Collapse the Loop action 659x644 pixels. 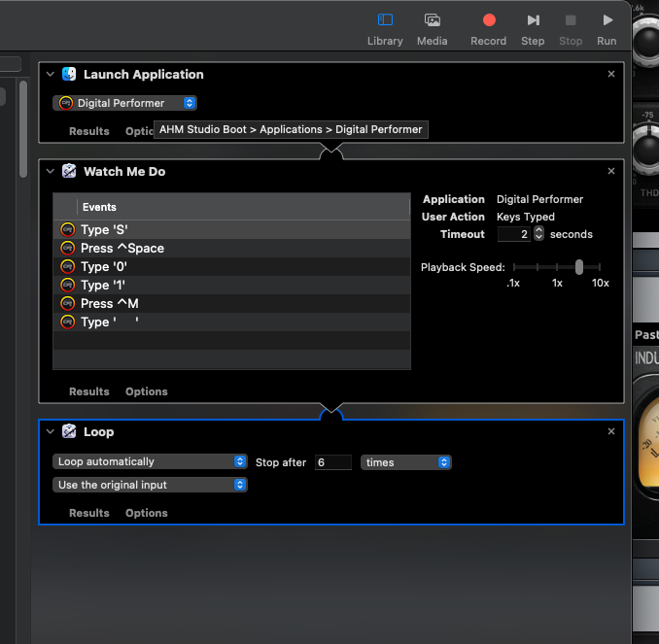pos(51,432)
